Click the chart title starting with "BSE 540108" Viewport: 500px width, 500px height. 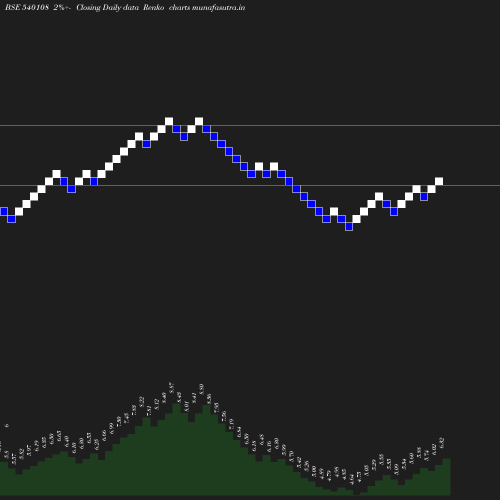point(125,7)
